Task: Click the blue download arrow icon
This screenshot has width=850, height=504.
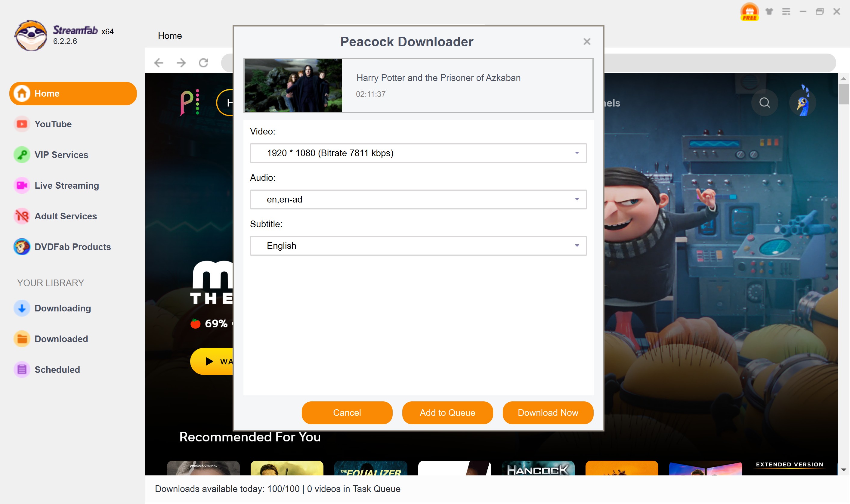Action: coord(22,308)
